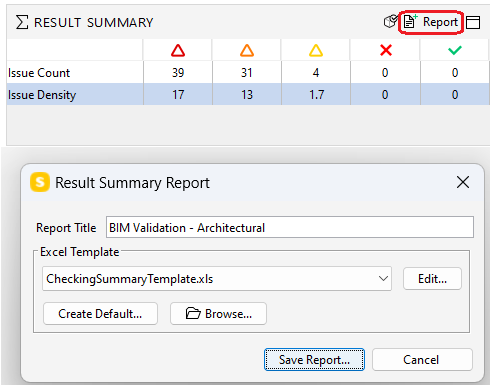Click Issue Count value 39
This screenshot has height=385, width=490.
(178, 73)
